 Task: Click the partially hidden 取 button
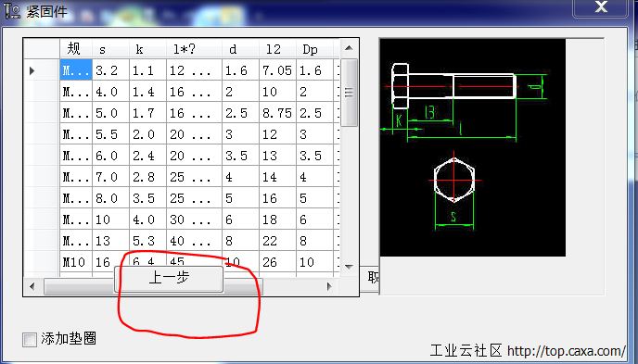(x=371, y=278)
